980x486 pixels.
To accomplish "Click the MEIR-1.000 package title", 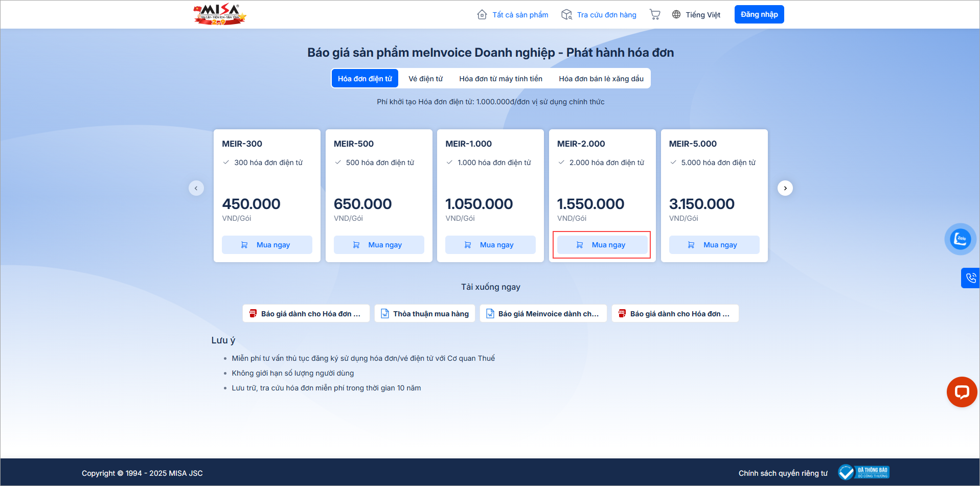I will (x=468, y=144).
